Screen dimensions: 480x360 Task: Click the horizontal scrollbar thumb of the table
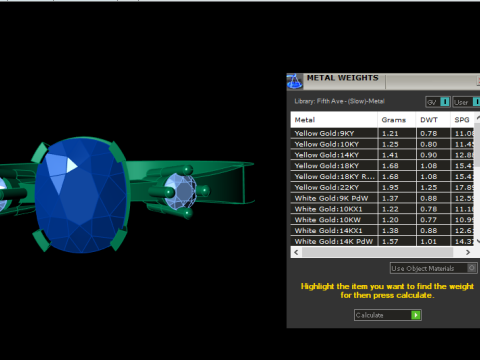pyautogui.click(x=377, y=252)
